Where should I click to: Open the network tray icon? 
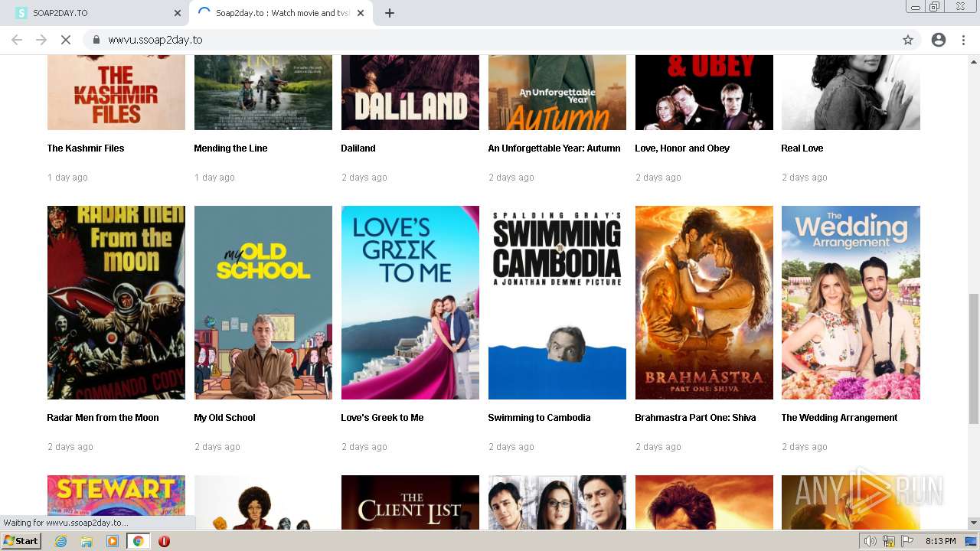pos(889,541)
